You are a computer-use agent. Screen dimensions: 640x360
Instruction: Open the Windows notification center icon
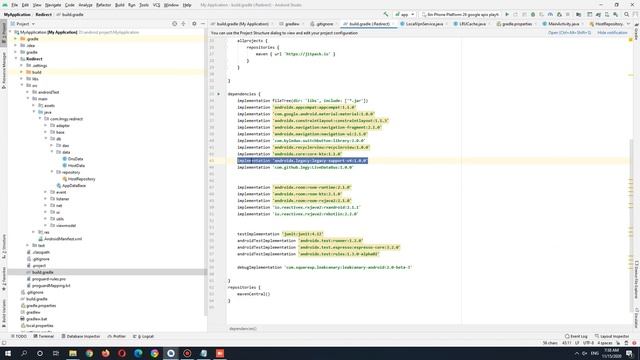pyautogui.click(x=629, y=353)
